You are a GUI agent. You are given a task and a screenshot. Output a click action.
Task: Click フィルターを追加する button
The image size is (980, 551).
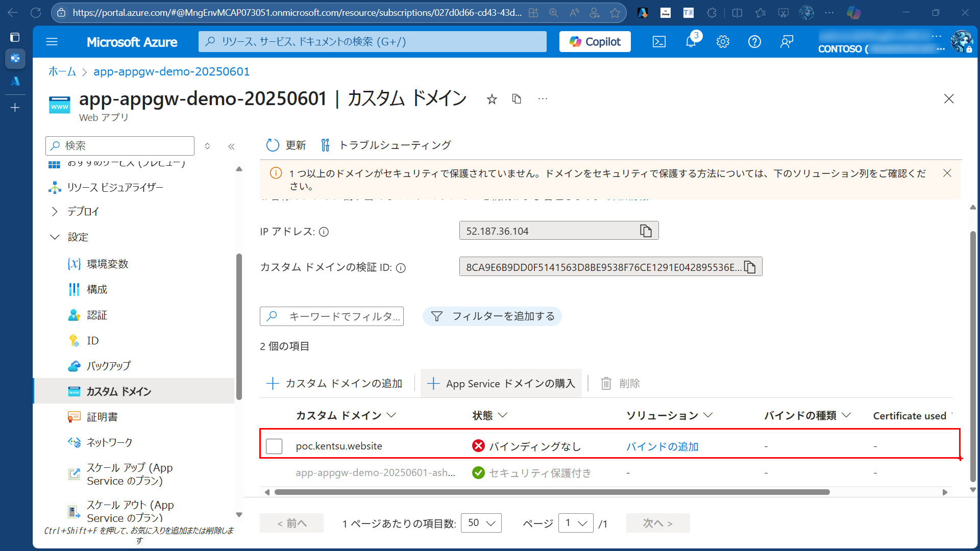pos(492,316)
